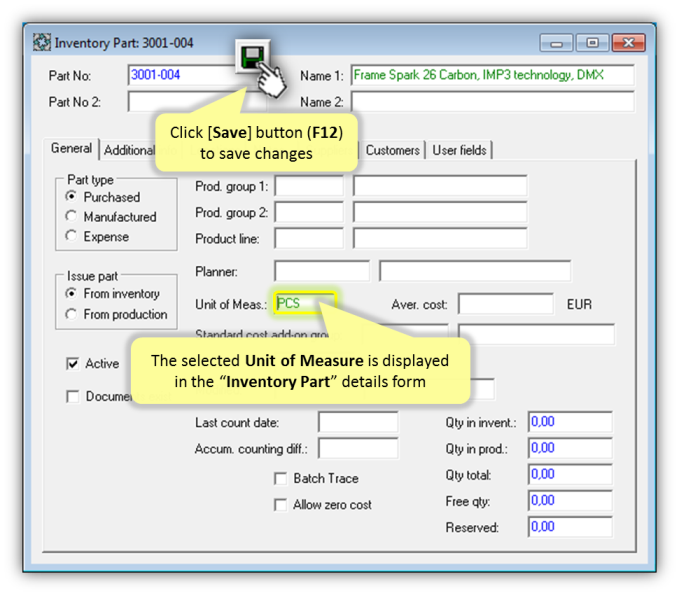Open the User fields tab
The width and height of the screenshot is (679, 595).
coord(459,150)
